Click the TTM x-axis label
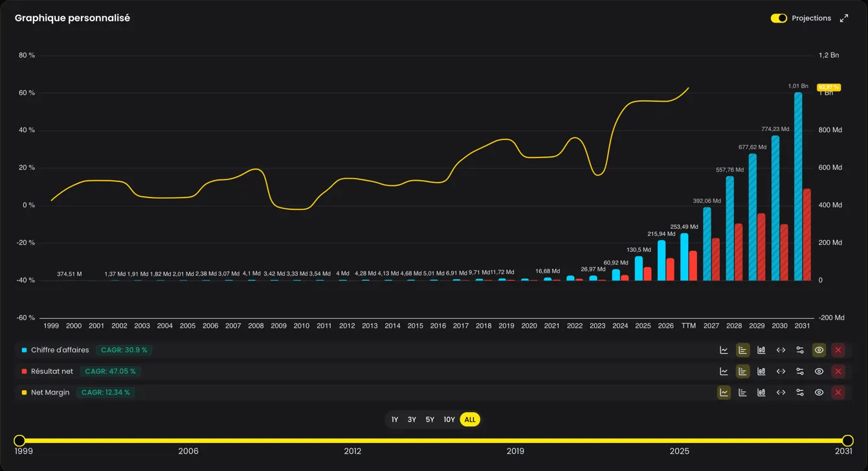Image resolution: width=868 pixels, height=471 pixels. coord(688,326)
